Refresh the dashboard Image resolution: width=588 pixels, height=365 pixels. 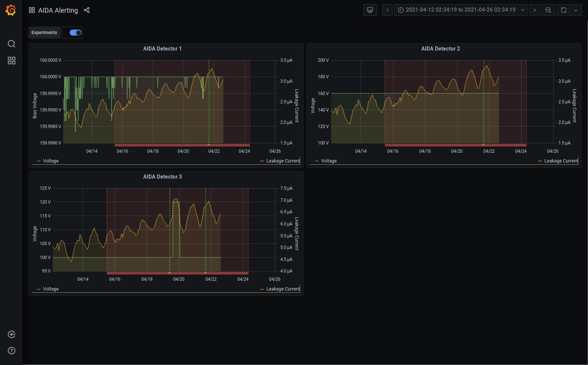[563, 10]
